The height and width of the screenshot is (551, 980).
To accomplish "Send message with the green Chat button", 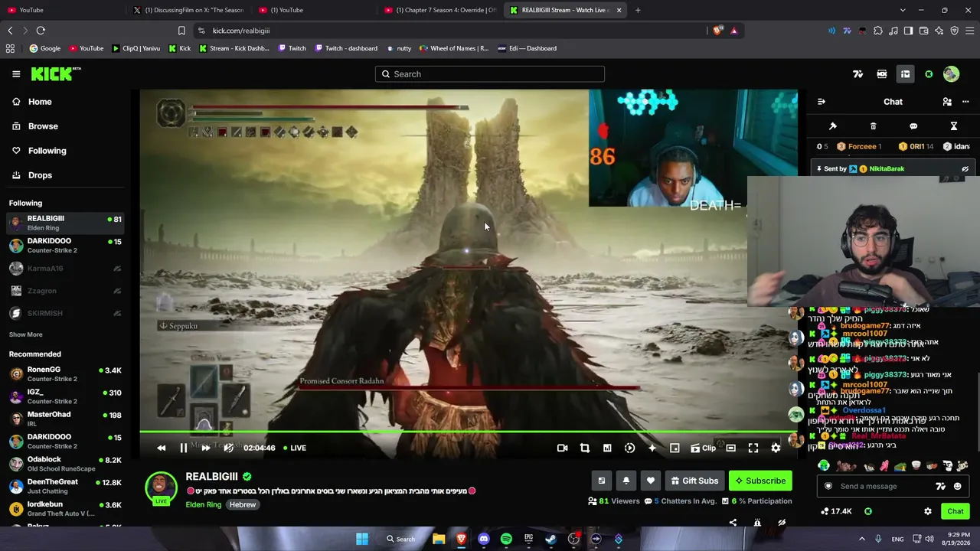I will tap(955, 511).
